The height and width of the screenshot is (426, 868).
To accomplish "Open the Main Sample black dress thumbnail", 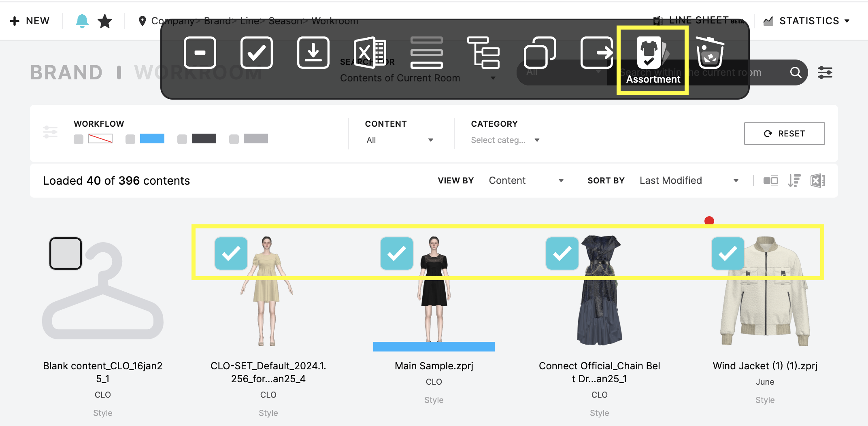I will (x=434, y=290).
